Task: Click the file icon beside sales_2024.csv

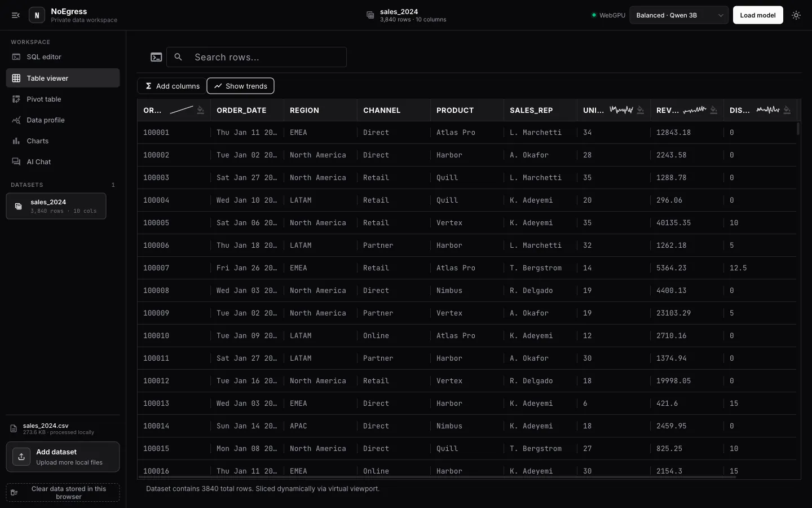Action: (x=14, y=429)
